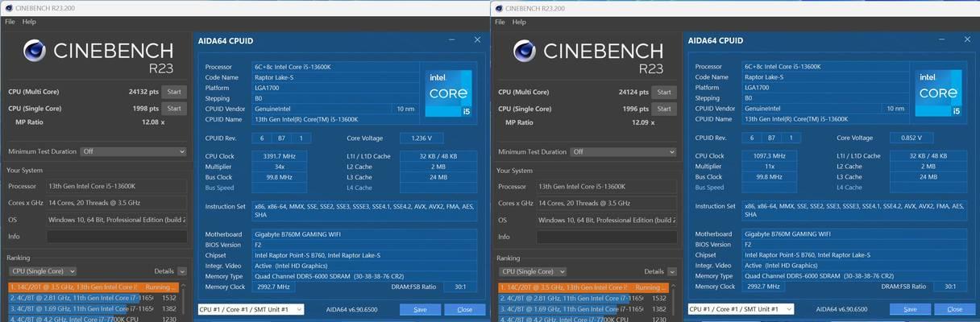
Task: Select ranking row scoring 1382 in left window
Action: [93, 308]
